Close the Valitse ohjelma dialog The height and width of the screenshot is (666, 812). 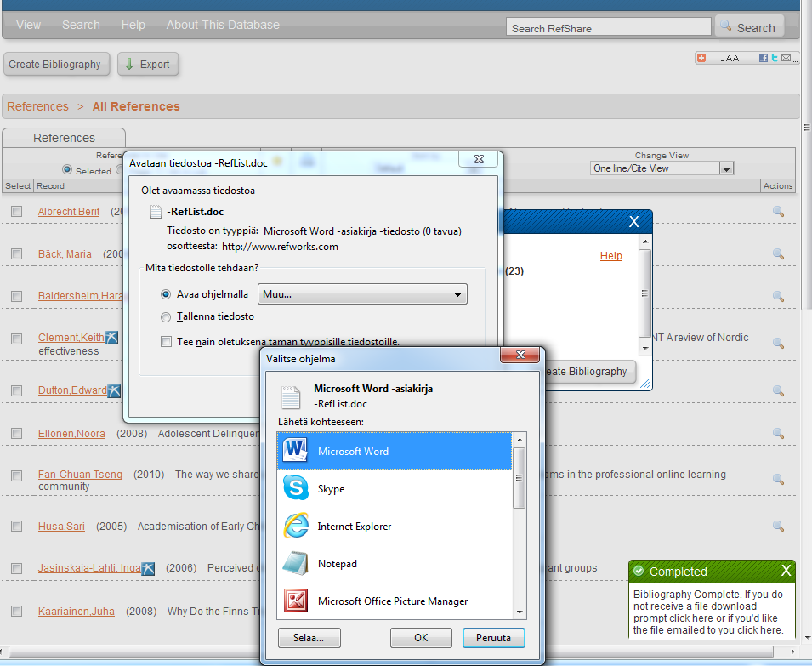pyautogui.click(x=520, y=355)
